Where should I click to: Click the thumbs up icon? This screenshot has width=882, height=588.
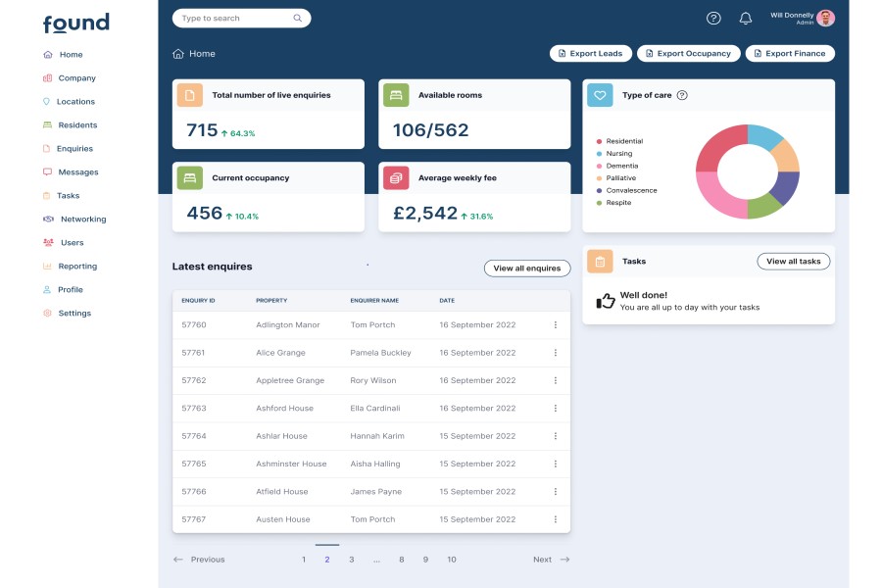tap(606, 301)
